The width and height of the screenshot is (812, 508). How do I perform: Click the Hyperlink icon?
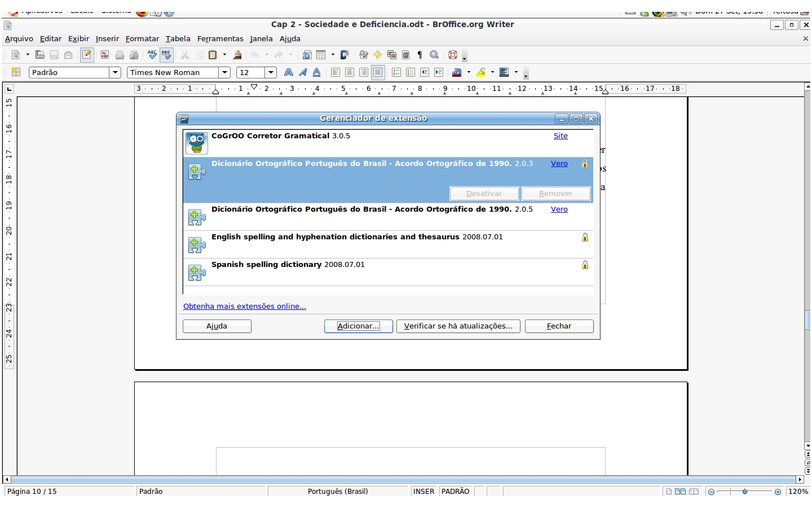tap(307, 55)
